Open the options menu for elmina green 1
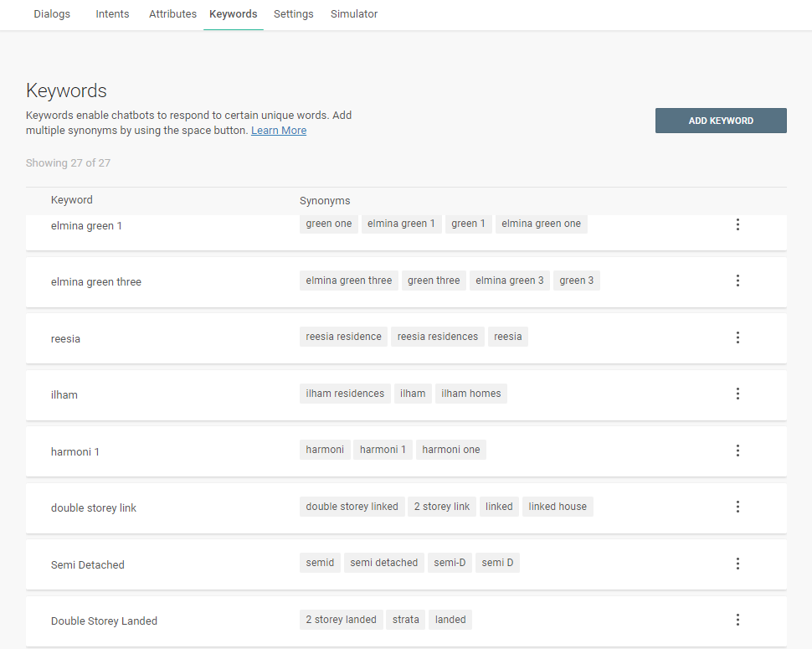 pyautogui.click(x=737, y=224)
